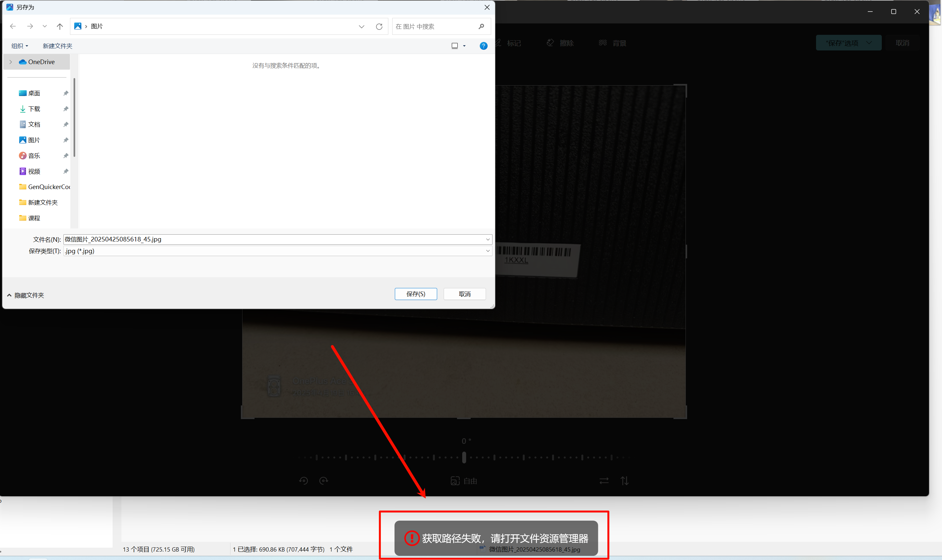Click navigation pane vertical scrollbar

click(x=74, y=118)
